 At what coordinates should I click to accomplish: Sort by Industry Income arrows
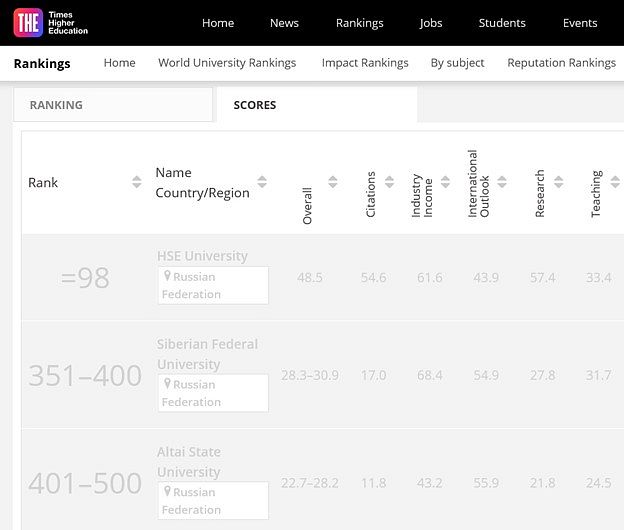tap(445, 182)
